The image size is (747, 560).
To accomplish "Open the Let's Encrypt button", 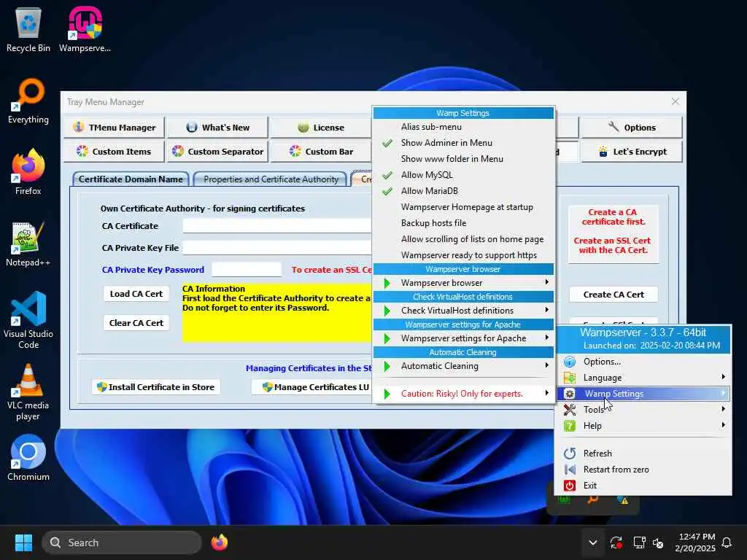I will coord(632,152).
